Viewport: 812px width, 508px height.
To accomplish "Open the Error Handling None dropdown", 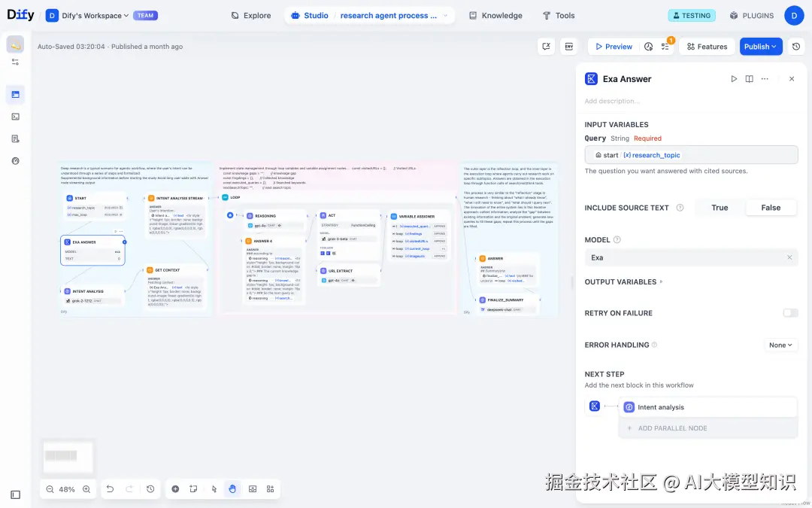I will tap(781, 345).
